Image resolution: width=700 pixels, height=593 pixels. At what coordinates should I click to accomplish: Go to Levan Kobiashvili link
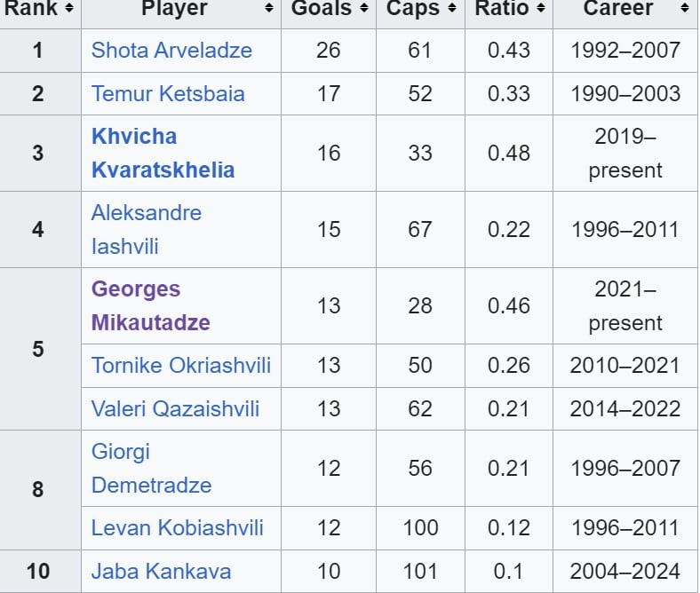tap(178, 527)
